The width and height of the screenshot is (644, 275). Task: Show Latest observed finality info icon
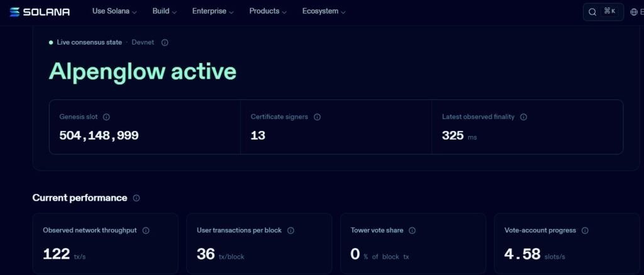[524, 117]
